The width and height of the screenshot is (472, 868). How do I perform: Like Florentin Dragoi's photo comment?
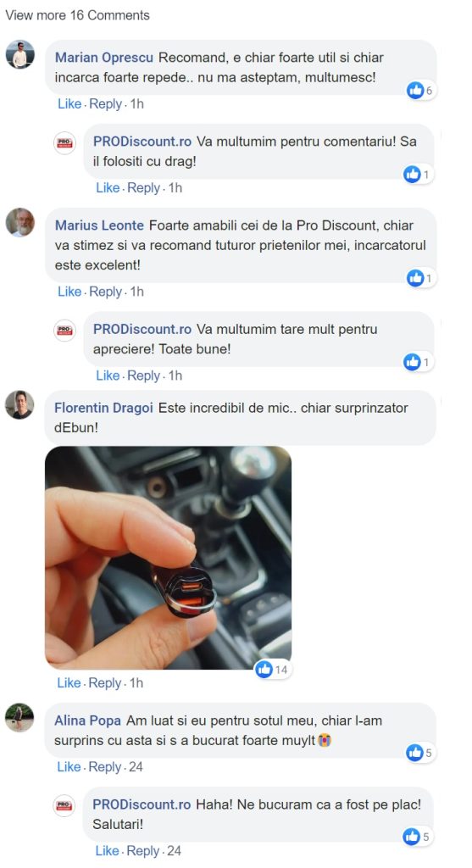click(69, 683)
